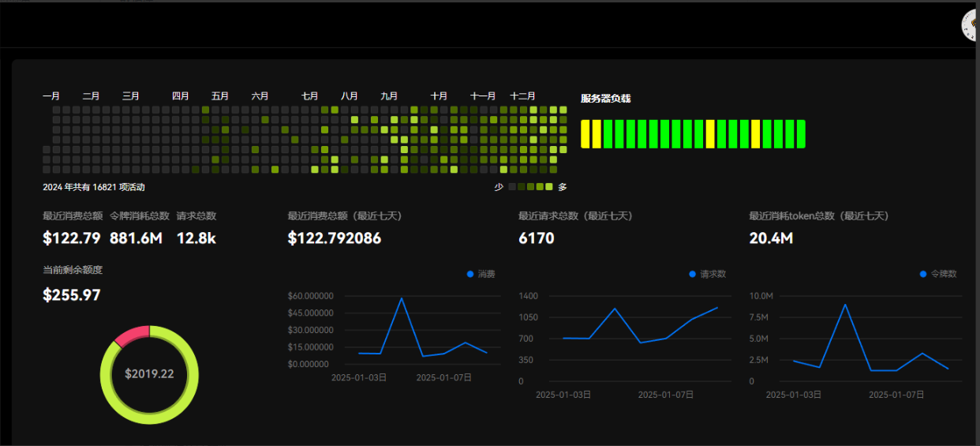Click the 最近消费总额（最近七天）heading
Viewport: 980px width, 446px height.
pyautogui.click(x=345, y=216)
